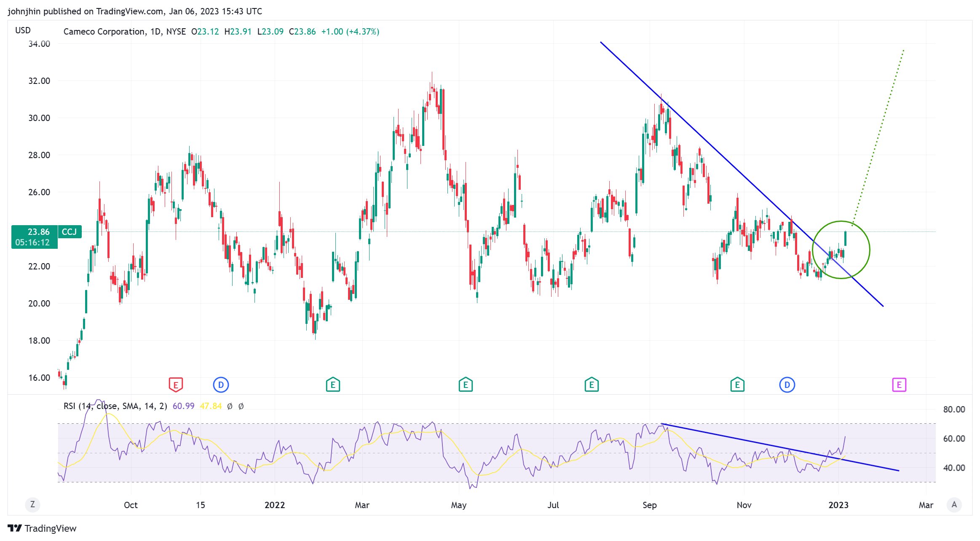This screenshot has height=541, width=980.
Task: Click the blue dividend marker near 15
Action: [x=221, y=385]
